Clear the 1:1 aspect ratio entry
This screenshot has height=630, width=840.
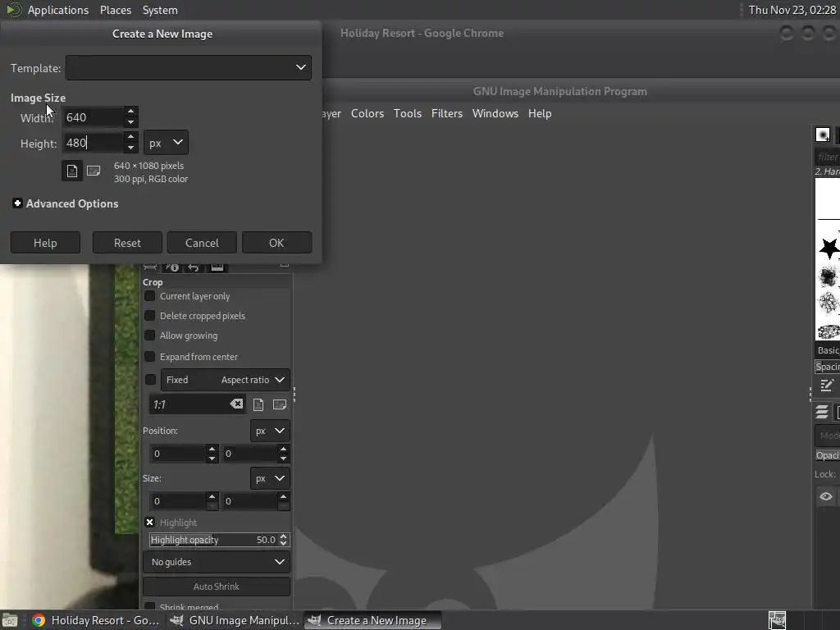[x=236, y=404]
